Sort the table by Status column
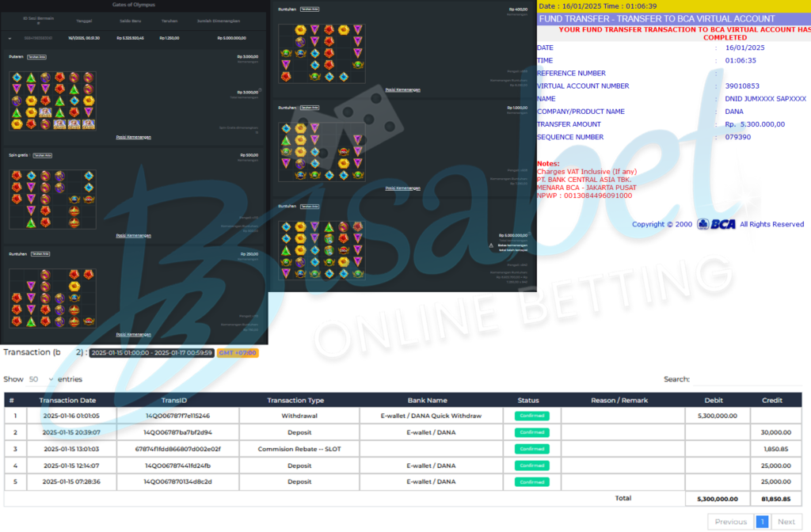The width and height of the screenshot is (811, 532). [x=528, y=401]
